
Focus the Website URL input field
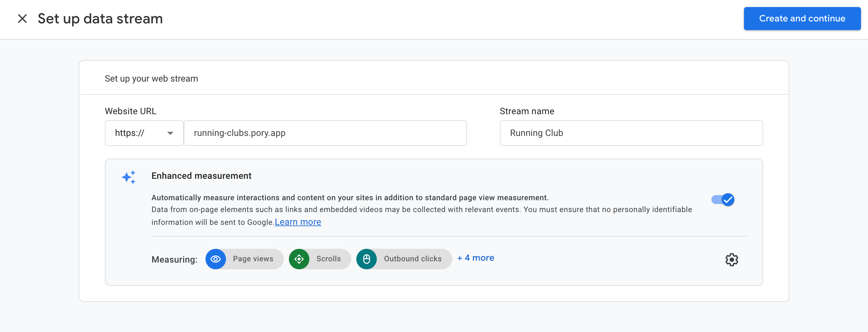[325, 133]
